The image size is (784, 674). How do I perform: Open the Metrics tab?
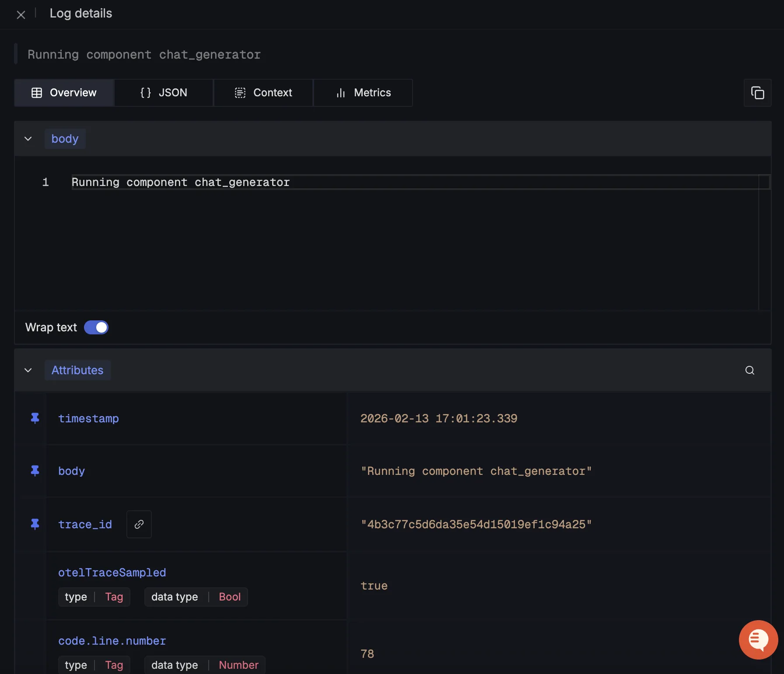click(363, 93)
